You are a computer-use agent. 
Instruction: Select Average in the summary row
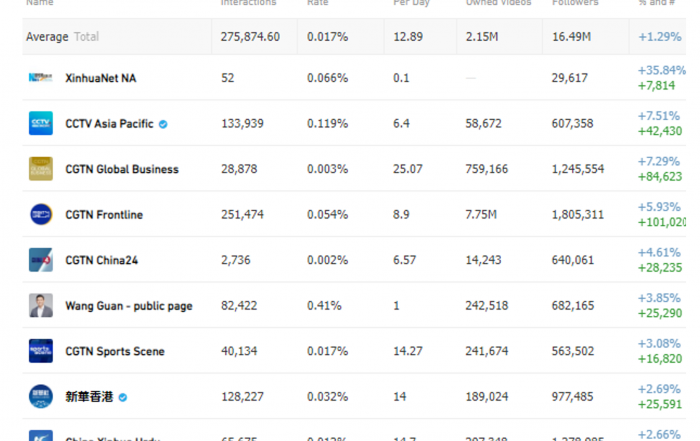coord(47,37)
